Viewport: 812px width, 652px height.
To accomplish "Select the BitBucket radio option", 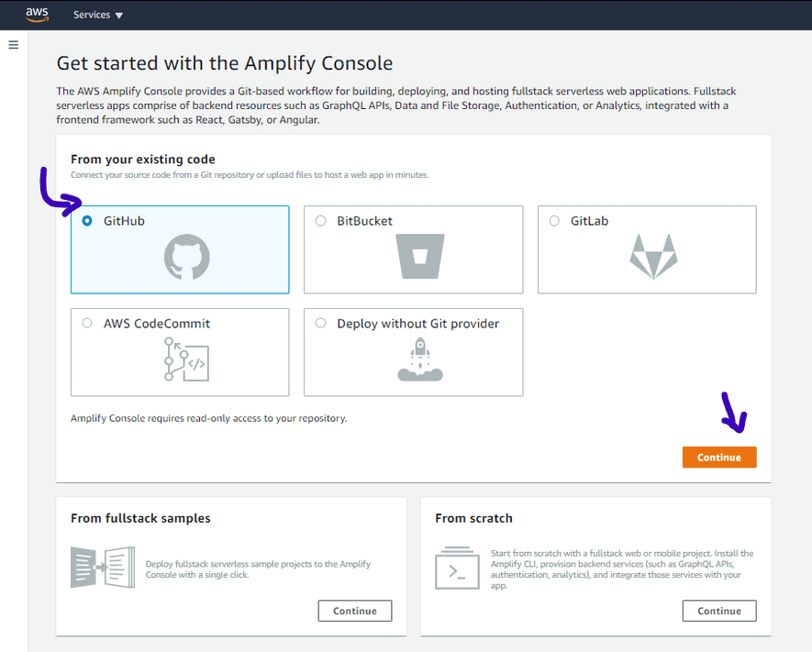I will 320,221.
